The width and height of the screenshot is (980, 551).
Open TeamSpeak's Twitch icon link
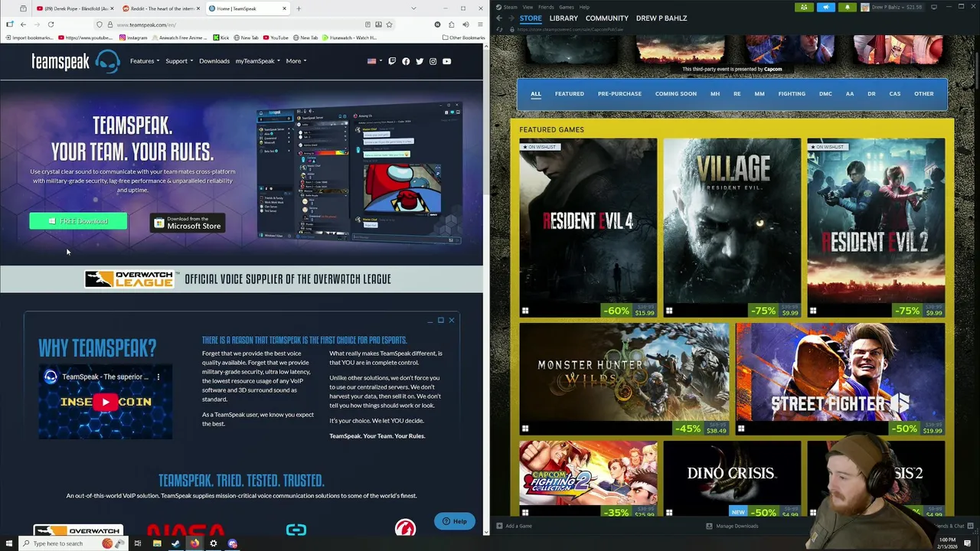click(x=392, y=61)
